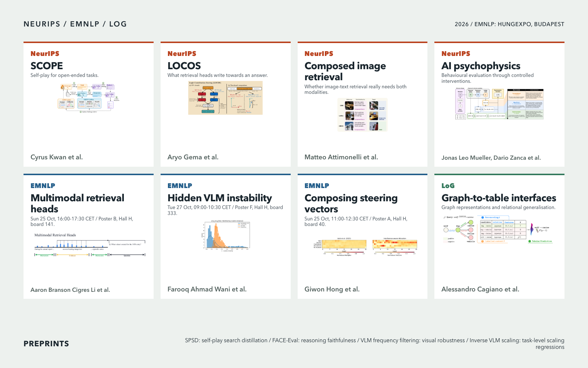
Task: Click the EMNLP label above Hidden VLM instability
Action: coord(180,186)
